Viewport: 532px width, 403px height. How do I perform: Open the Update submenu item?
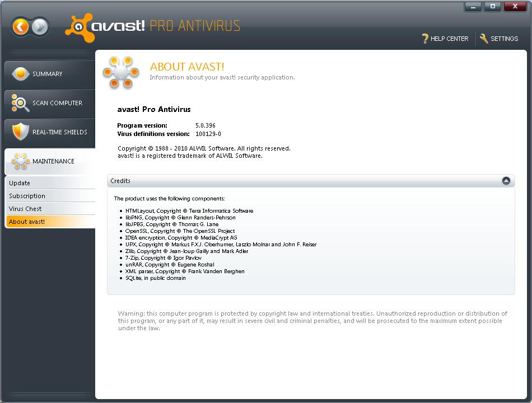point(51,183)
